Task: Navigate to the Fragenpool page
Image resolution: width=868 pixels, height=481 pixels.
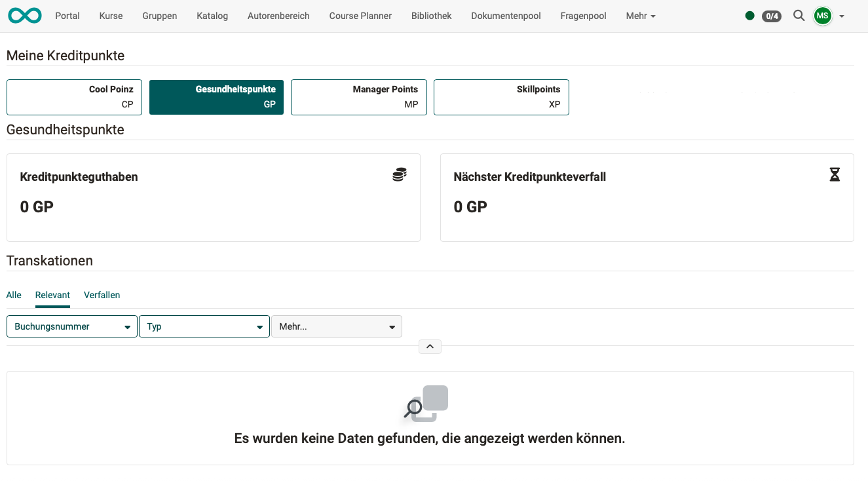Action: [582, 15]
